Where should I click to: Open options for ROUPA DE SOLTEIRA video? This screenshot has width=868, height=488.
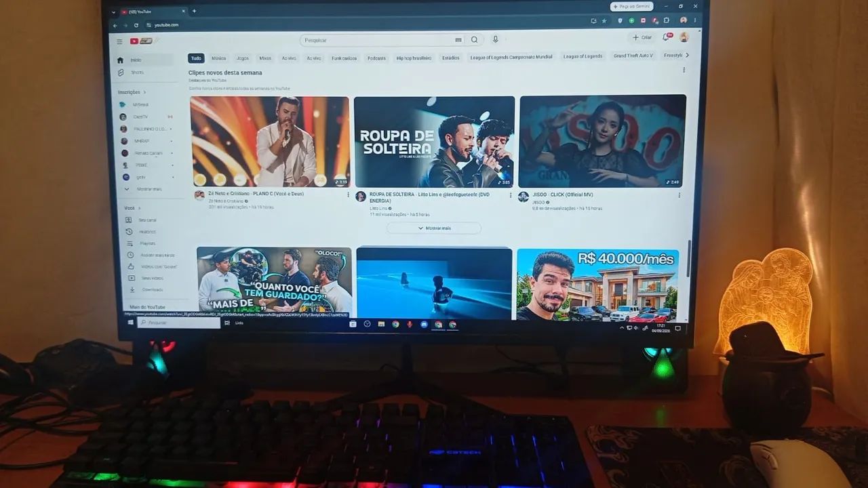click(512, 195)
